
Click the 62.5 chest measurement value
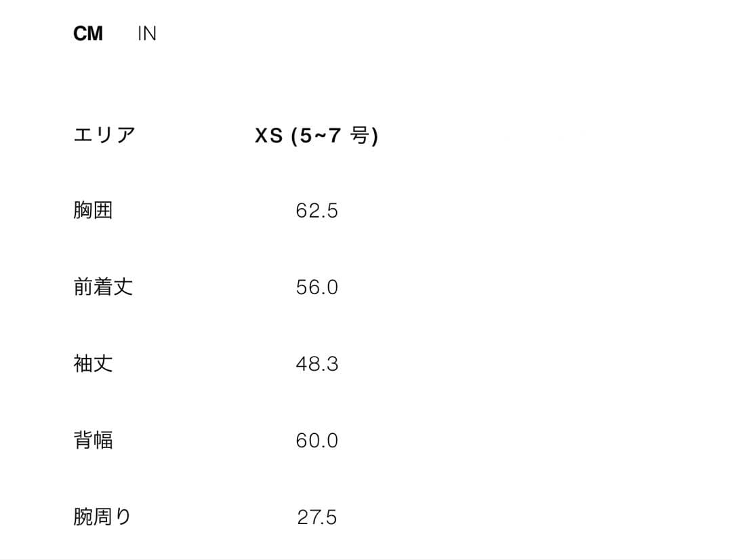pyautogui.click(x=317, y=210)
